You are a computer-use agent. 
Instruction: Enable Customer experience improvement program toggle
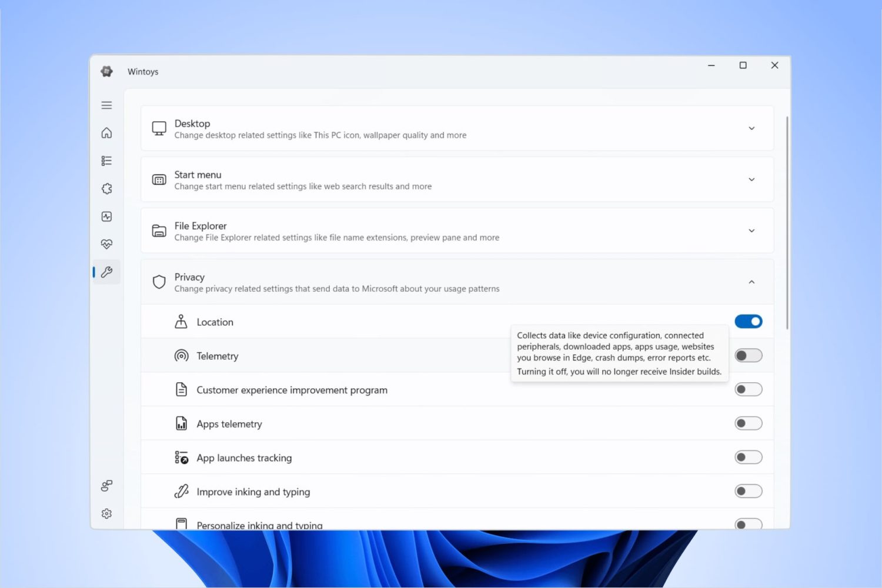[748, 389]
